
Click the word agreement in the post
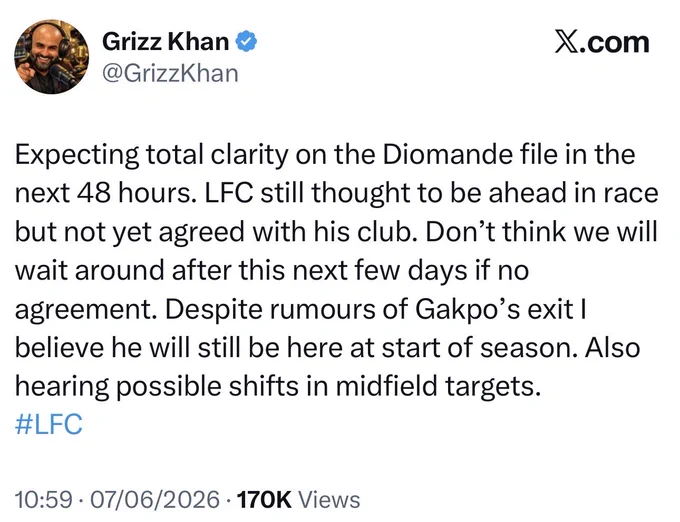coord(86,310)
